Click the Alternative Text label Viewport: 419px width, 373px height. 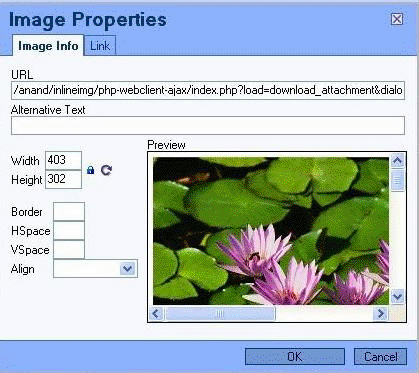pyautogui.click(x=48, y=110)
